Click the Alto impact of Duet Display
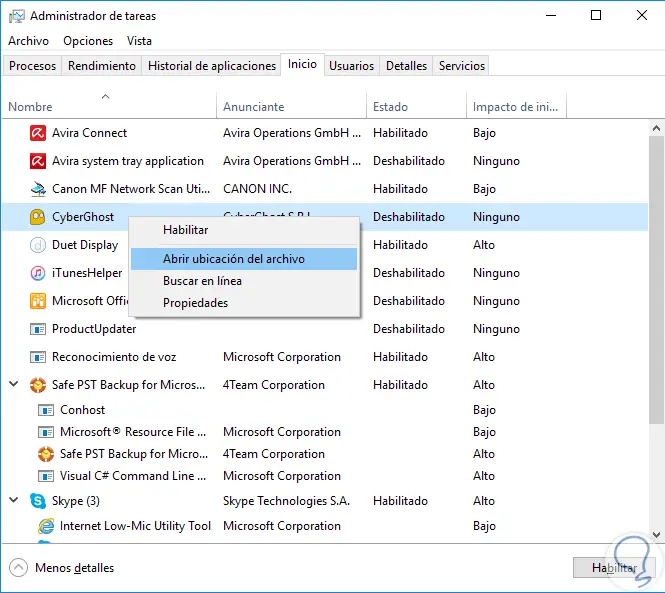 tap(484, 245)
